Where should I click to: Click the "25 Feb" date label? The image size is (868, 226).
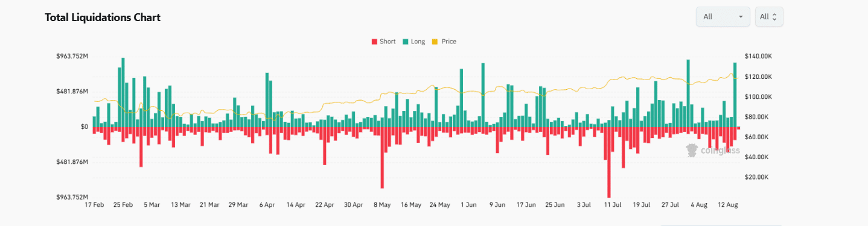pos(123,205)
